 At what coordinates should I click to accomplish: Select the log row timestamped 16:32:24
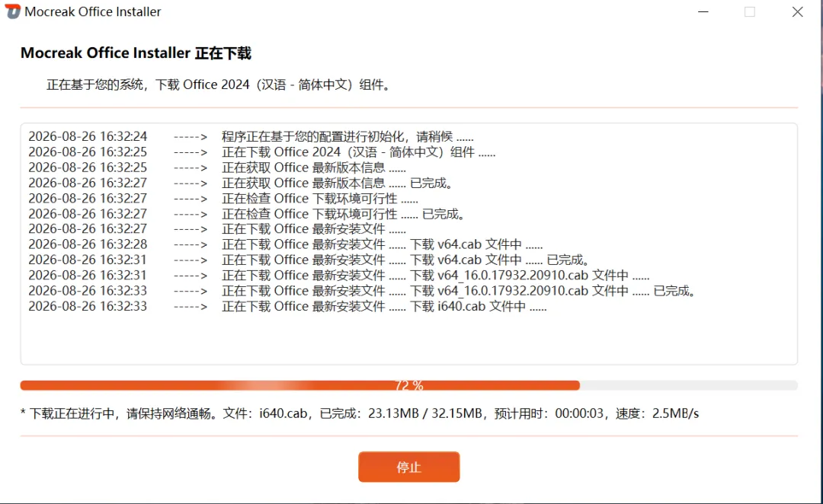251,136
